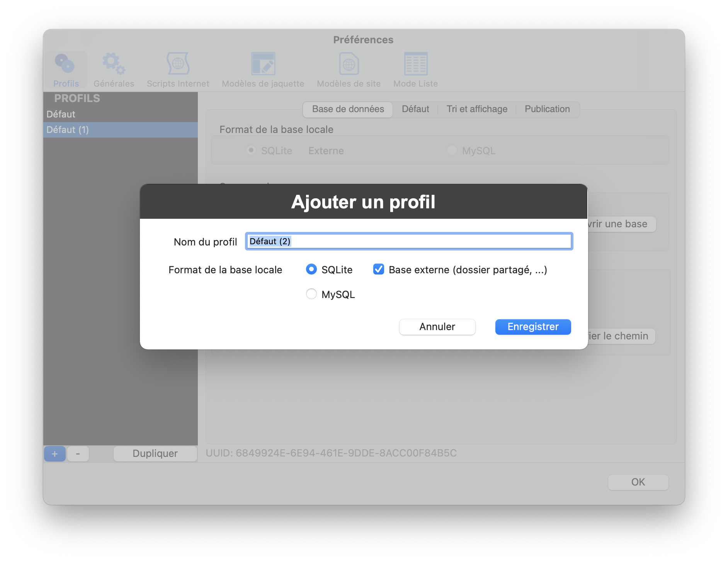Uncheck Base externe (dossier partagé) checkbox

[x=379, y=269]
